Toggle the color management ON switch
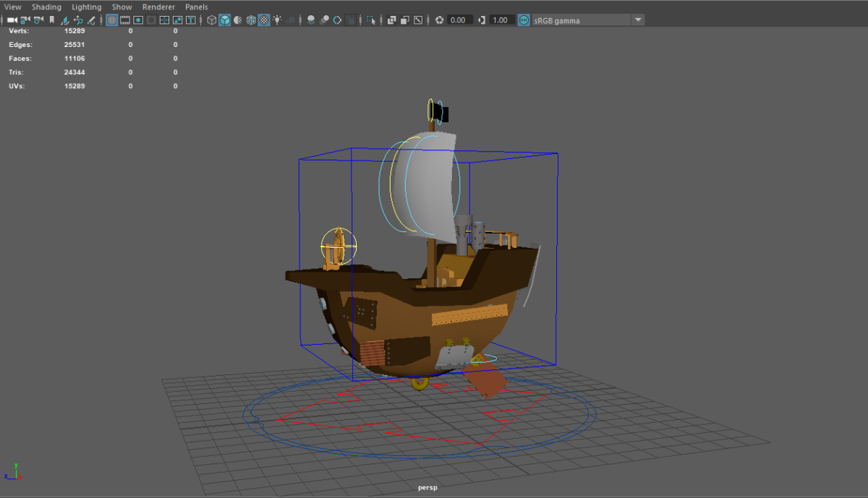This screenshot has height=498, width=868. coord(522,20)
